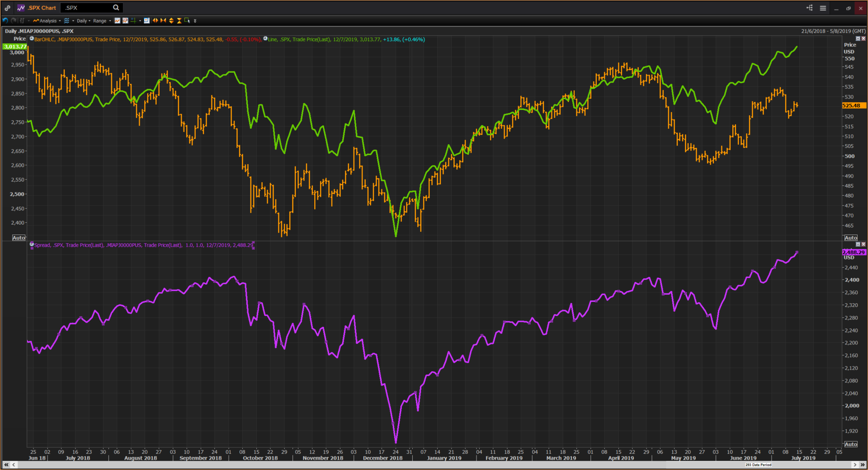Toggle the Auto scale button left of upper pane
This screenshot has height=470, width=868.
click(x=19, y=238)
